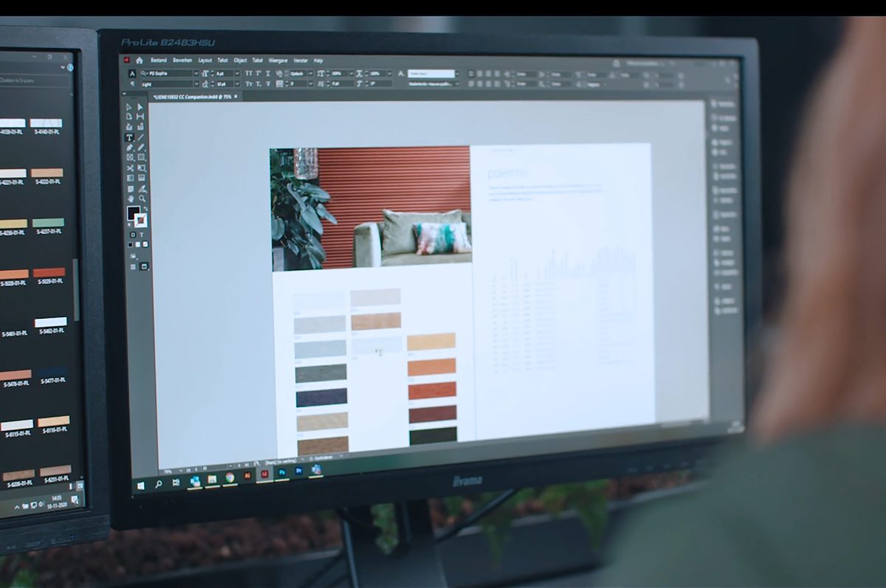The image size is (886, 588).
Task: Select white swatch S-5402-01-PL on left monitor
Action: [50, 322]
